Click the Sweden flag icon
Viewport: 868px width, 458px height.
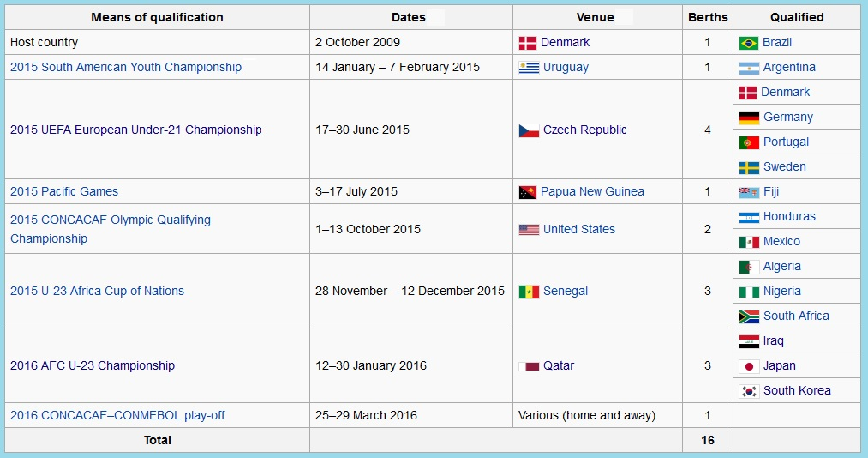749,168
